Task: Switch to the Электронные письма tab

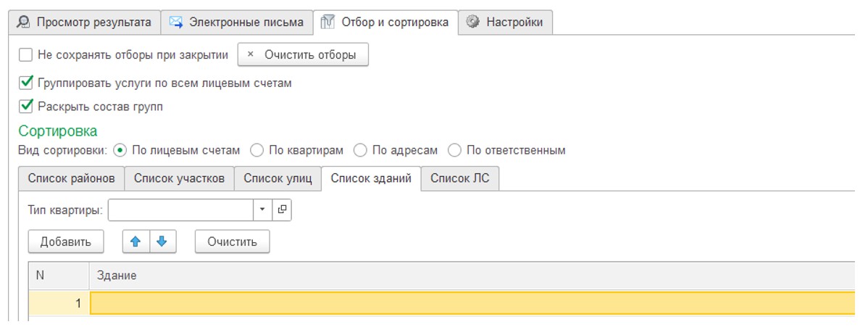Action: (236, 22)
